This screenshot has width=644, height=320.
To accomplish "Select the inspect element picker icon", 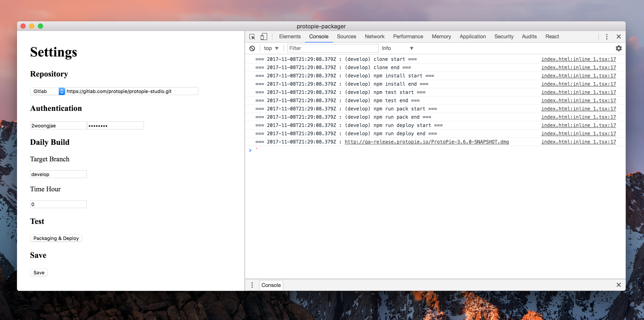I will (x=252, y=37).
